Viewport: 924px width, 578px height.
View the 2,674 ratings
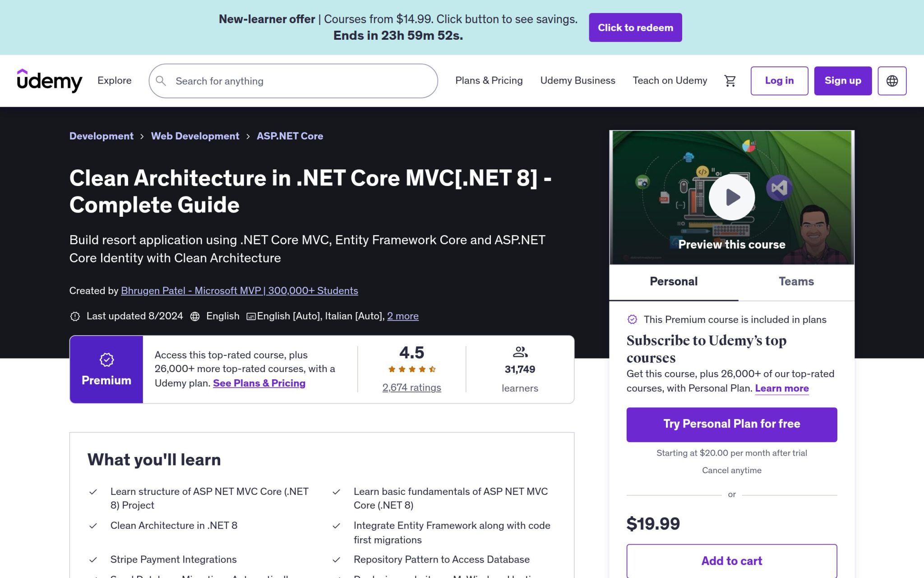pos(411,387)
